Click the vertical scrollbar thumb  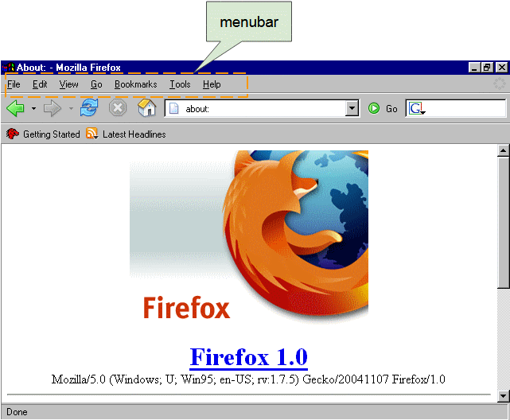(503, 223)
